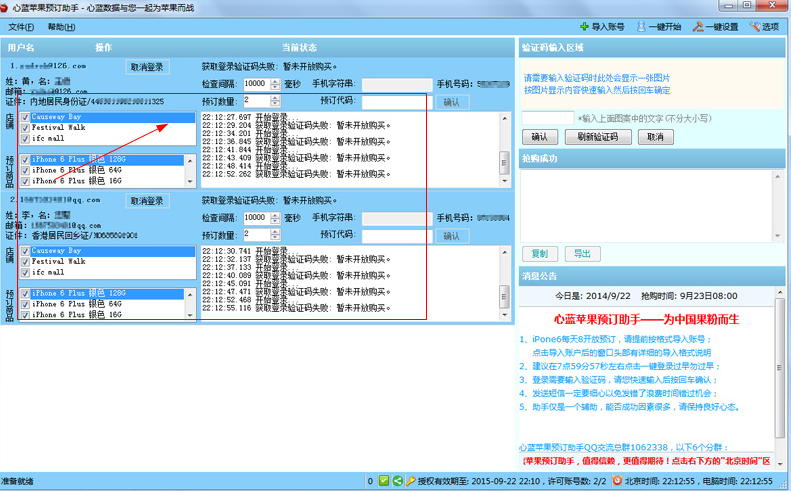
Task: Click the red app icon in title bar
Action: (x=5, y=8)
